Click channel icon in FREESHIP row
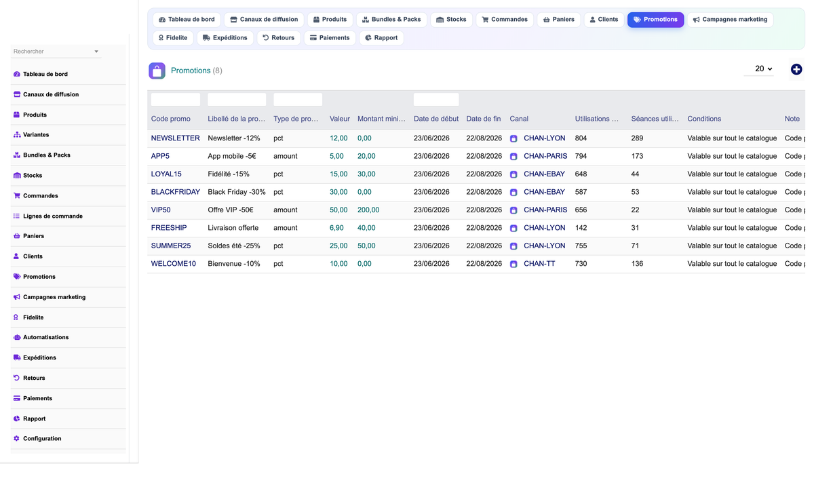This screenshot has width=814, height=504. pos(513,229)
